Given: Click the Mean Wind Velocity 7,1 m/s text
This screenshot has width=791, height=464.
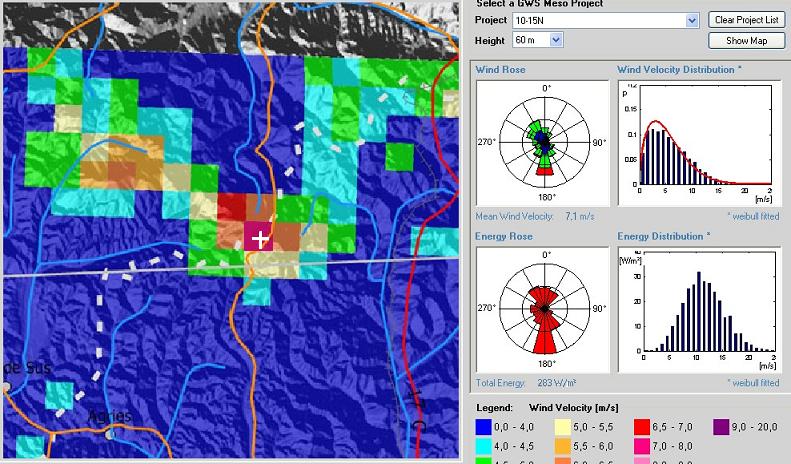Looking at the screenshot, I should click(x=538, y=215).
